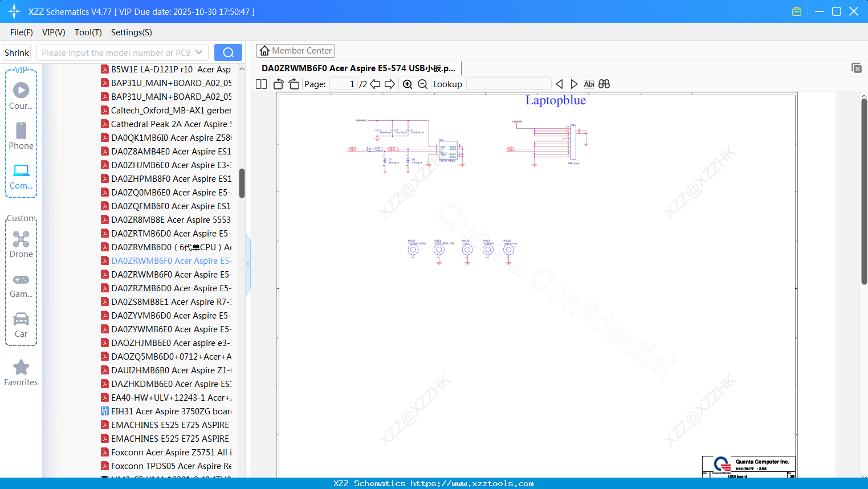Select the DA0ZRWMB6F0 USB board document tab
The height and width of the screenshot is (489, 868).
point(358,68)
